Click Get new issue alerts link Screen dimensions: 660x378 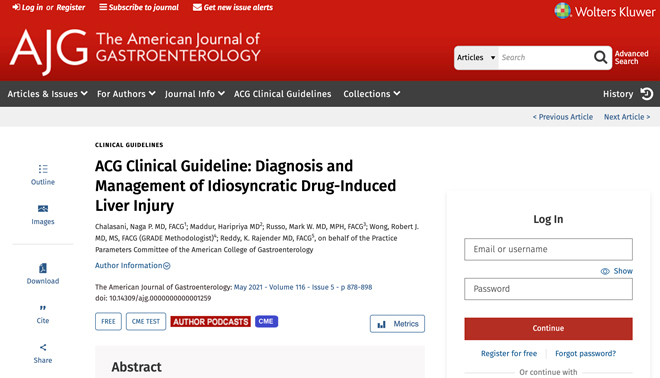(x=233, y=7)
